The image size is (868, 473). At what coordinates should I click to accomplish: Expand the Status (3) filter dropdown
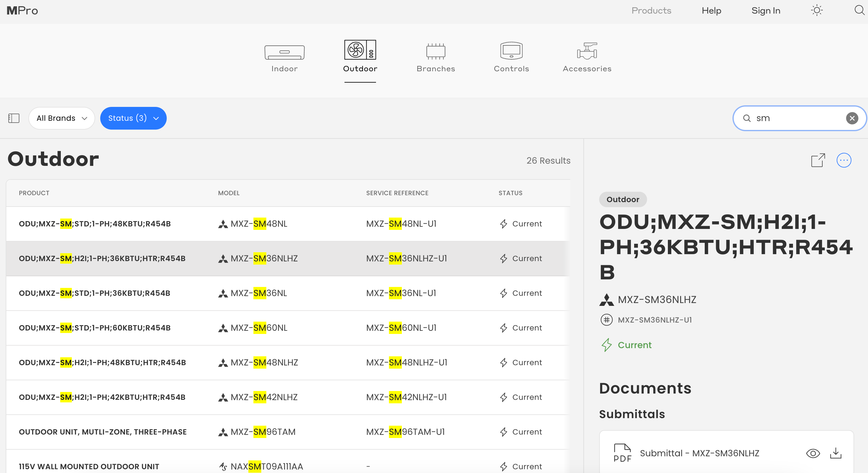(133, 118)
